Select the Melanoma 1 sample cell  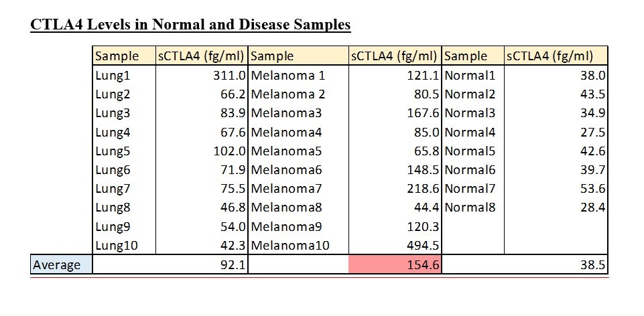click(298, 76)
